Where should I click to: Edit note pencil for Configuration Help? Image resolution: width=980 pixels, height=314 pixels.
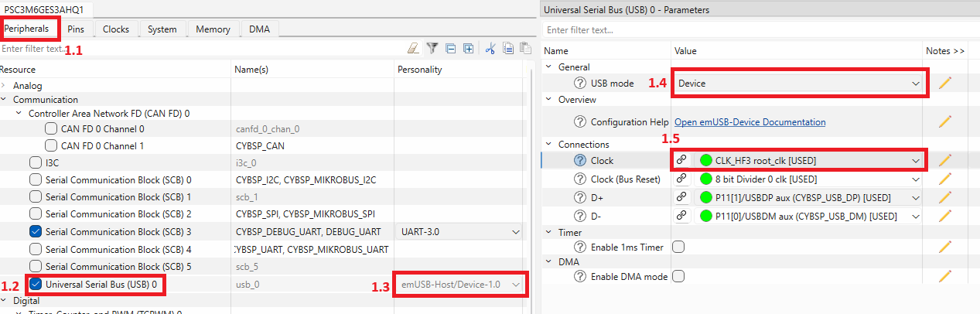[944, 121]
